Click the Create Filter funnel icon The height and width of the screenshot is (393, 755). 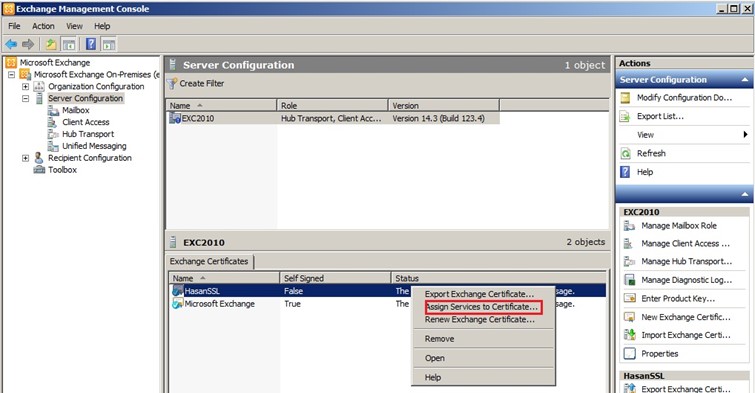pos(172,84)
